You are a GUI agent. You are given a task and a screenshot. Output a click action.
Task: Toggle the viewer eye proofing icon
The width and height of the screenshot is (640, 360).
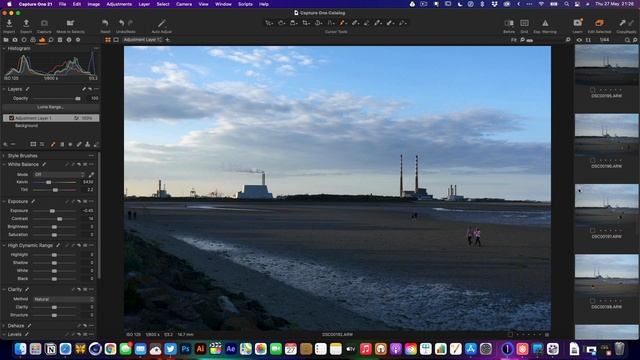579,40
